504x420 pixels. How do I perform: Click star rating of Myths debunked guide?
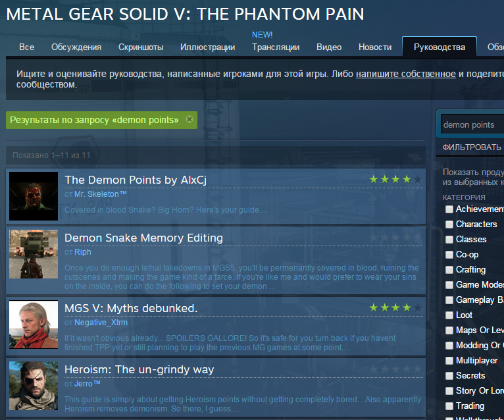pyautogui.click(x=395, y=307)
